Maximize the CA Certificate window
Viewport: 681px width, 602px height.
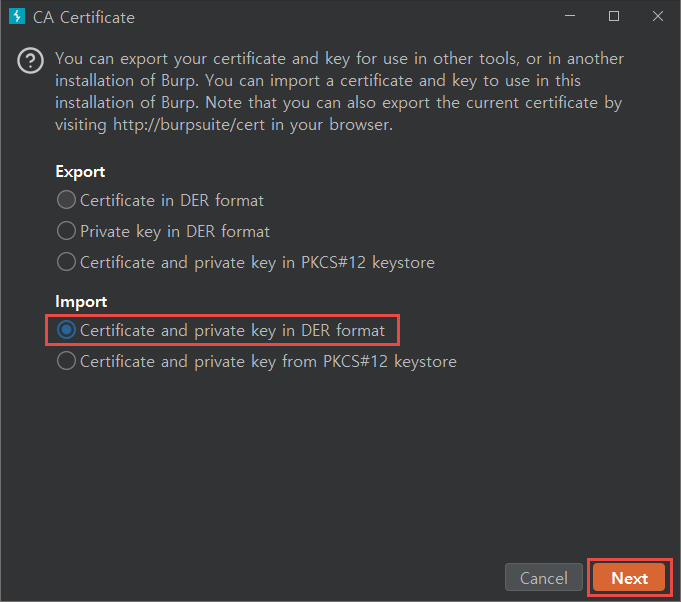click(614, 16)
